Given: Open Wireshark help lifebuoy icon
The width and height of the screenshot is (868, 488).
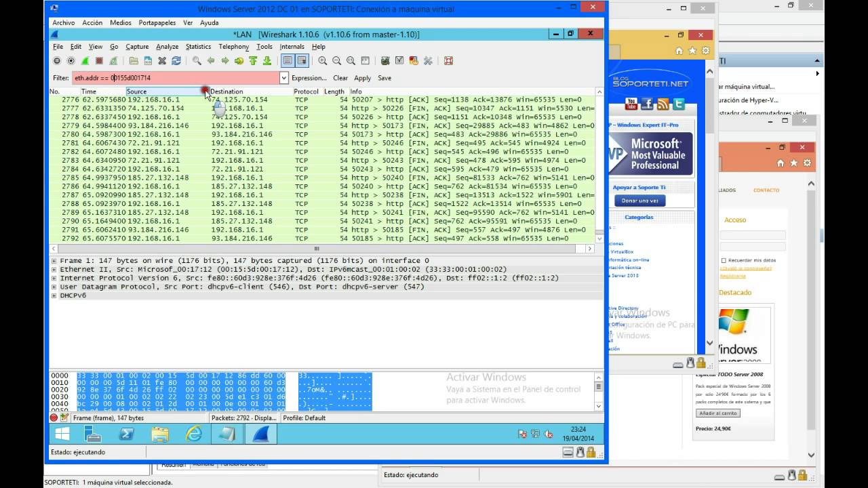Looking at the screenshot, I should (x=448, y=60).
